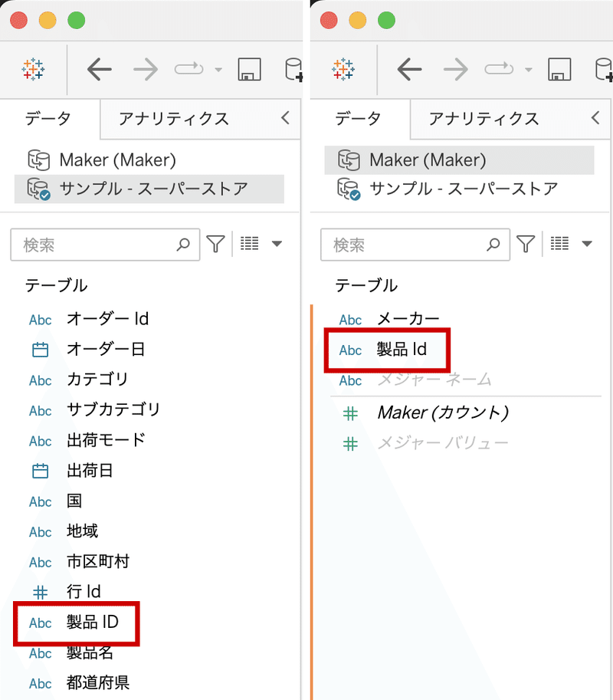Image resolution: width=613 pixels, height=700 pixels.
Task: Click the replay arrow in left window toolbar
Action: coord(188,69)
